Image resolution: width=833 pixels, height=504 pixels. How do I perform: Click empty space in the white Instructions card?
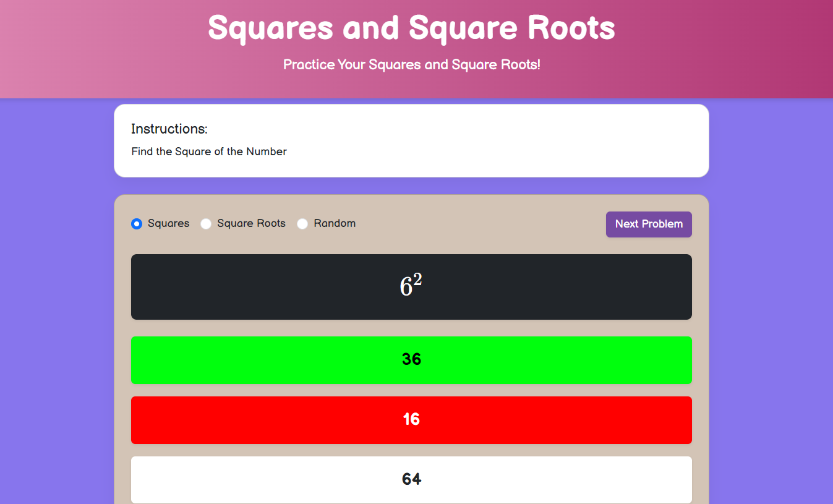pos(495,142)
